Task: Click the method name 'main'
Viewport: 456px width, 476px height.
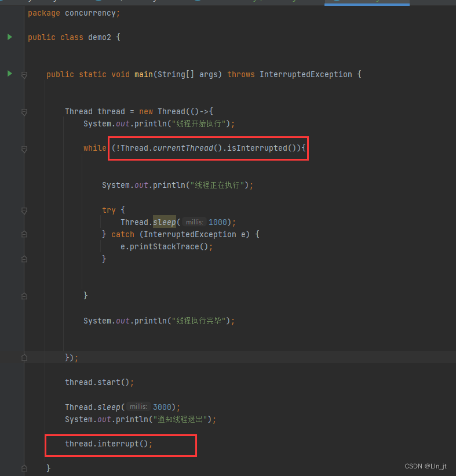Action: click(x=144, y=74)
